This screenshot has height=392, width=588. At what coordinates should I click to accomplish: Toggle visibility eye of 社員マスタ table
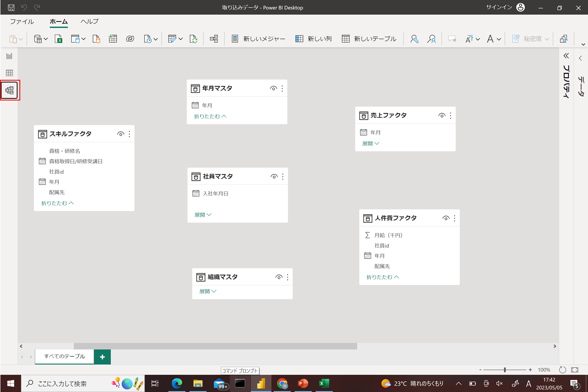(x=274, y=177)
